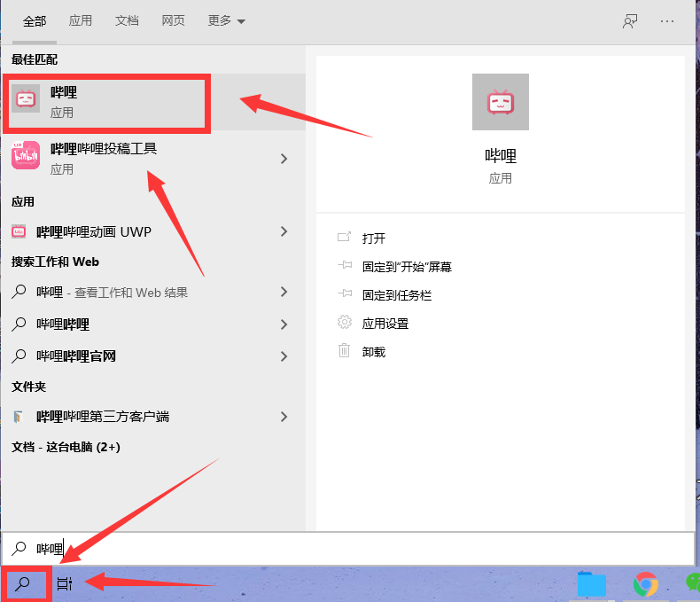Select the 哔哩哔哩动画 UWP result text
This screenshot has width=700, height=602.
94,231
